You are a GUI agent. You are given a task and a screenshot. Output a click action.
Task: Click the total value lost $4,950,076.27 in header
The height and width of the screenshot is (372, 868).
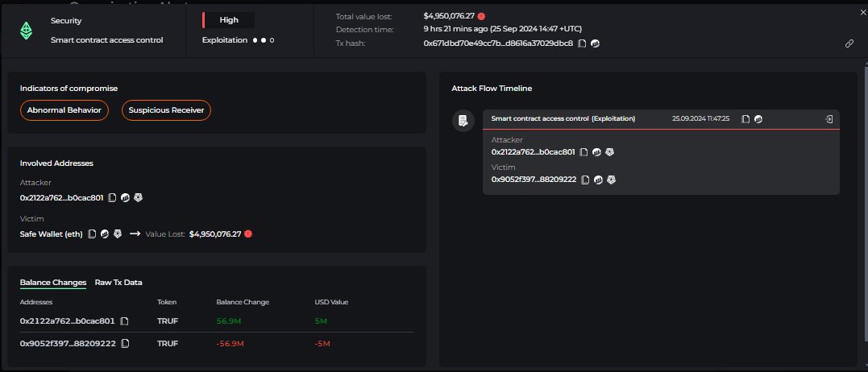449,16
